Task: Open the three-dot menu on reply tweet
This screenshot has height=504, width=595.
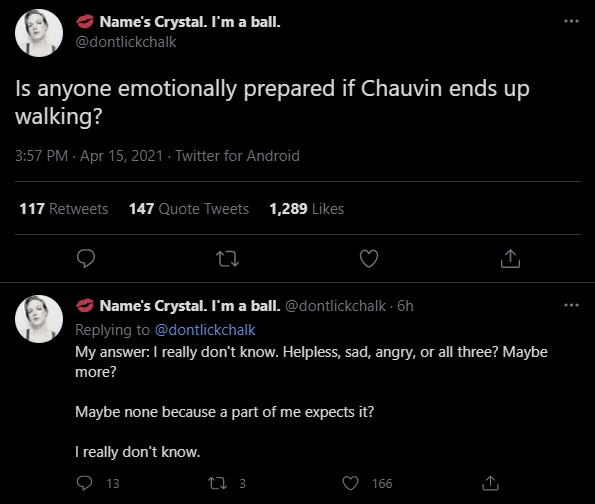Action: coord(571,305)
